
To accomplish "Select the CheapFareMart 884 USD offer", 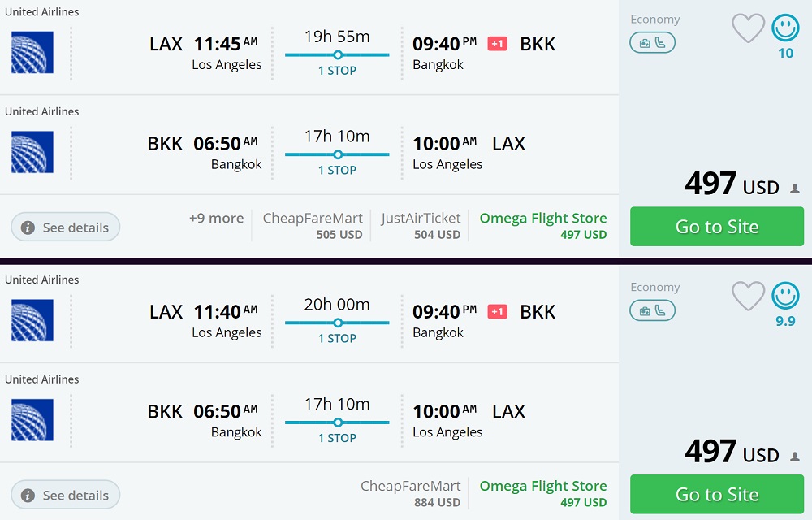I will point(411,494).
